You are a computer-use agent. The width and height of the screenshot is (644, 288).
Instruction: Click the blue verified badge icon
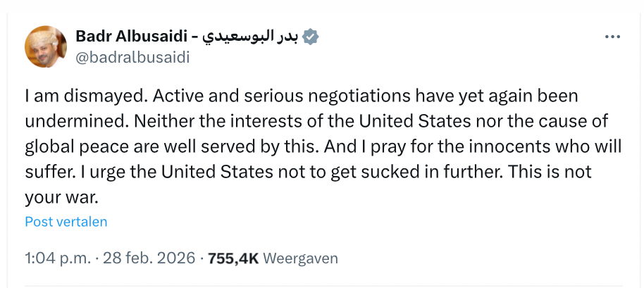(x=309, y=37)
